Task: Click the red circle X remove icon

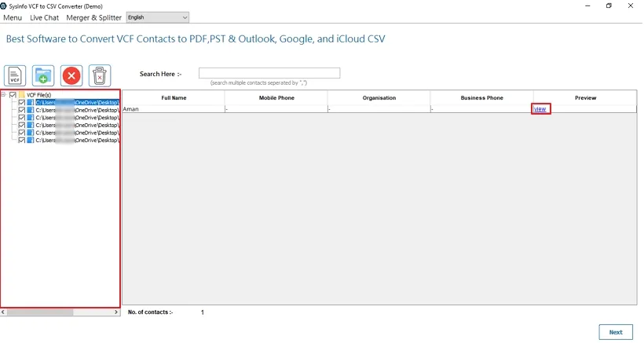Action: coord(71,75)
